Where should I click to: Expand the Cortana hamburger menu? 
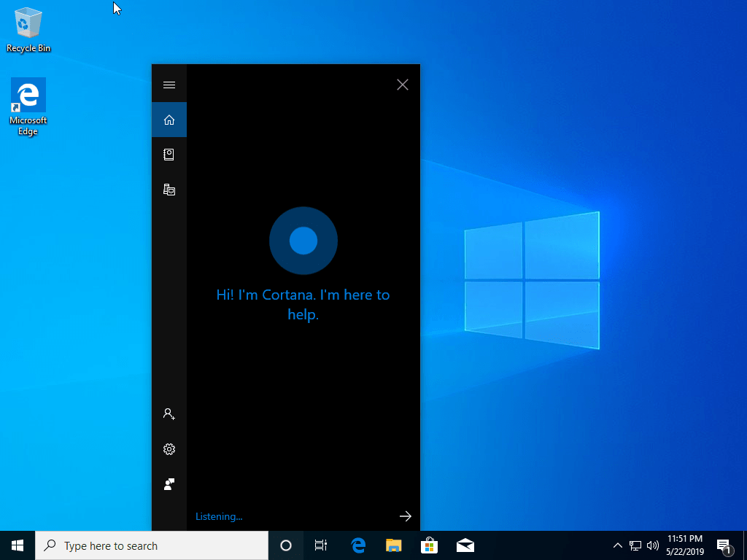pos(169,85)
